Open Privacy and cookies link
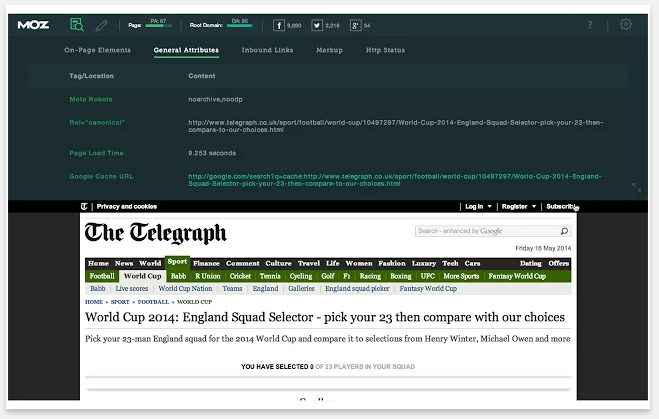Image resolution: width=659 pixels, height=419 pixels. [x=127, y=206]
